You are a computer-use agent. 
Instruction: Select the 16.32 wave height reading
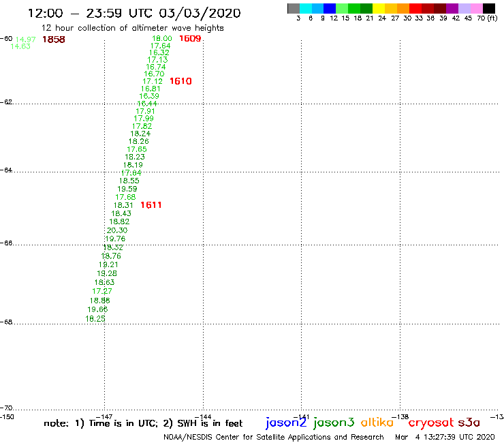pyautogui.click(x=159, y=52)
